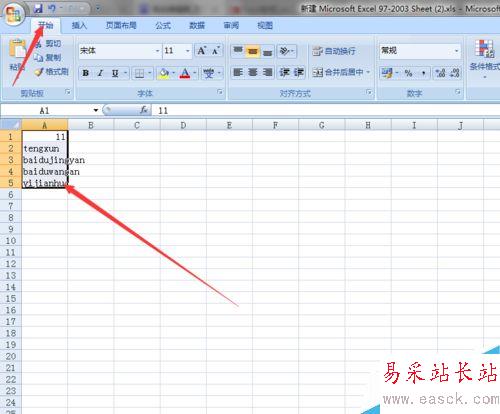Select the cell containing baiduwangan
500x414 pixels.
point(45,172)
